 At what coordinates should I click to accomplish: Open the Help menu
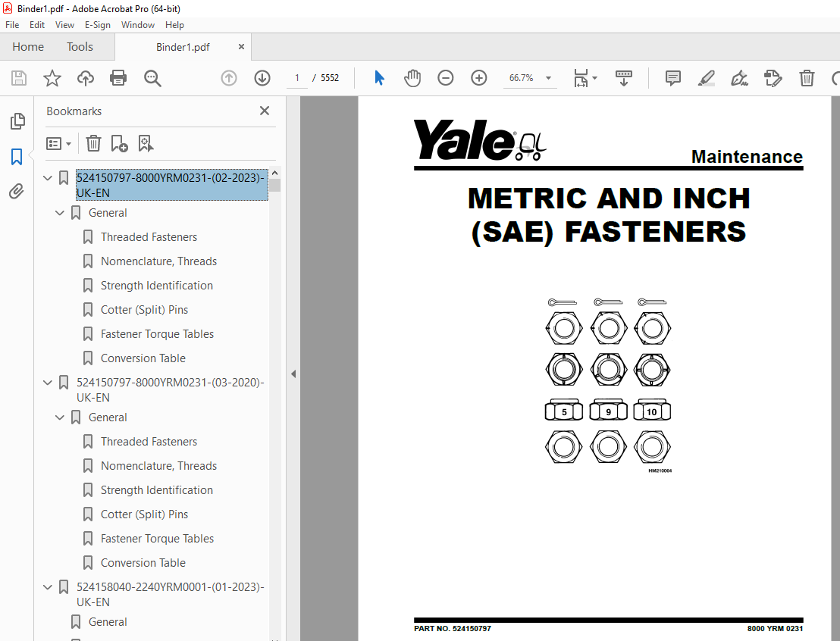point(174,25)
